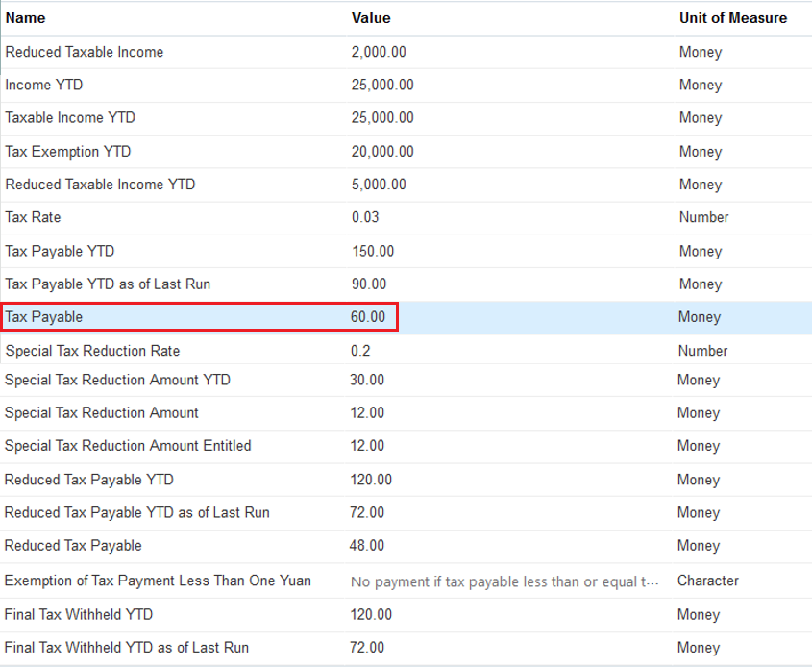Click the 0.2 reduction rate value
Viewport: 812px width, 667px height.
pyautogui.click(x=360, y=351)
